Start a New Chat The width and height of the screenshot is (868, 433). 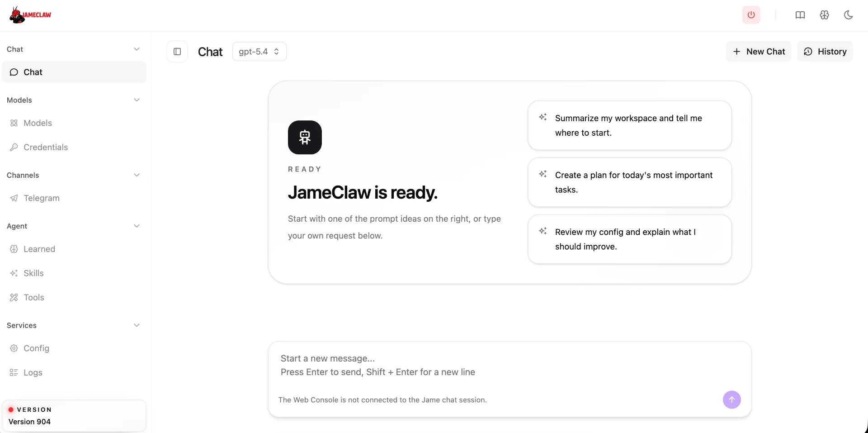(x=759, y=52)
